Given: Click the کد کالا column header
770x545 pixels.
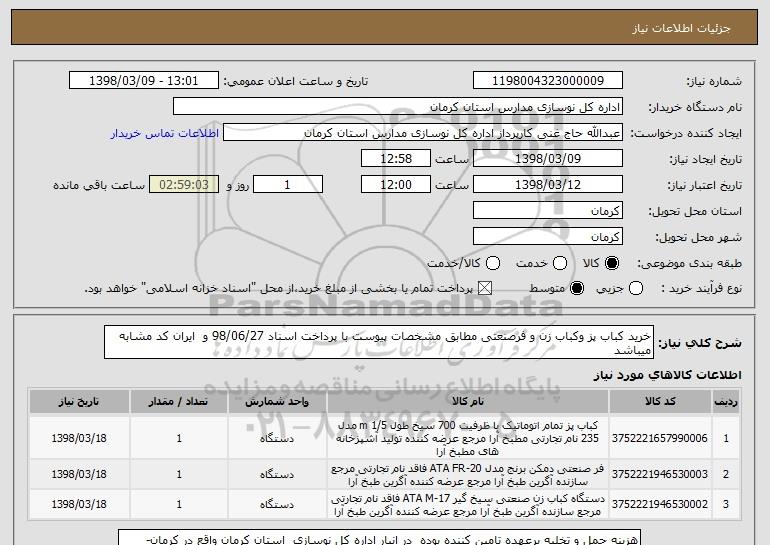Looking at the screenshot, I should click(x=660, y=402).
